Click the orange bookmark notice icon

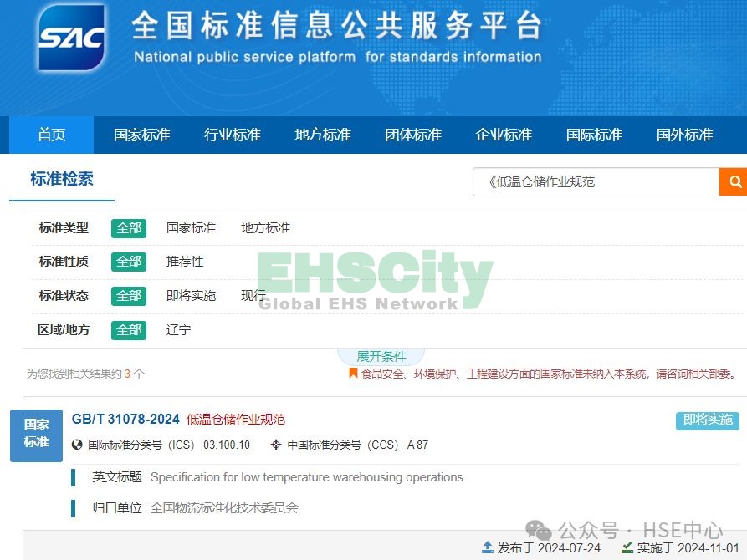click(353, 374)
